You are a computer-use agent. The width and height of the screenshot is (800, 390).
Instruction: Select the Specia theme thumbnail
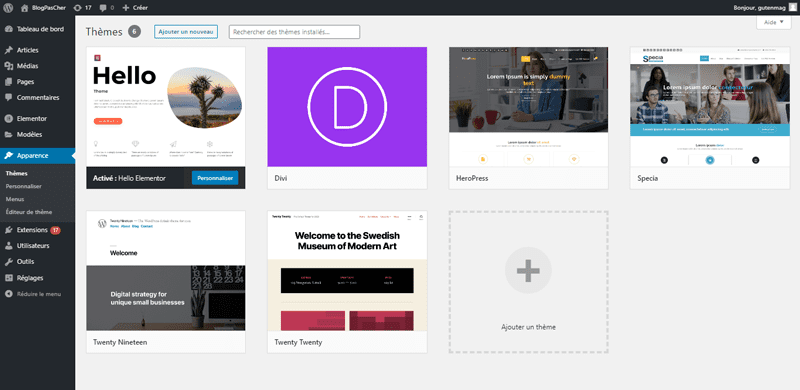(710, 107)
